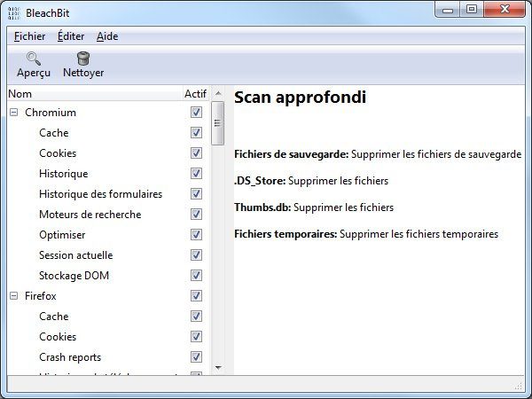Close the BleachBit window
This screenshot has height=399, width=532.
(x=505, y=9)
